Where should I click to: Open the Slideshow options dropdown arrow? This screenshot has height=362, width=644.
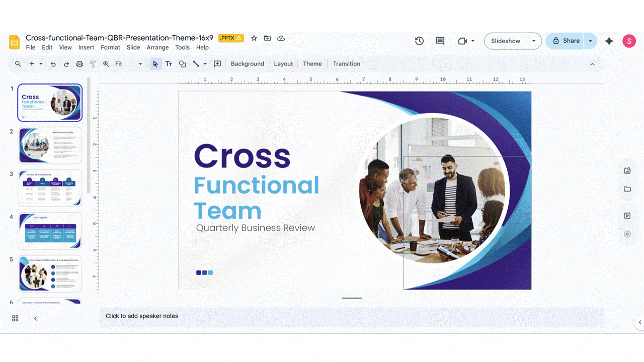point(534,41)
